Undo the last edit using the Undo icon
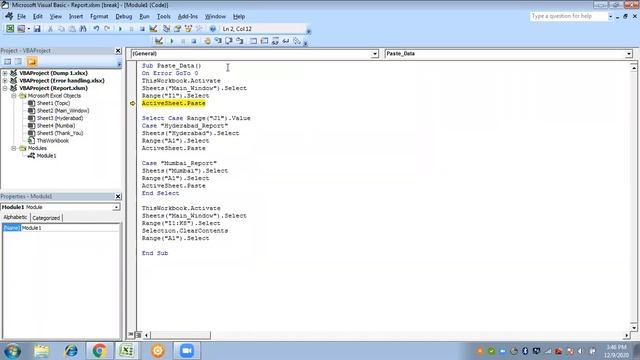 coord(96,29)
